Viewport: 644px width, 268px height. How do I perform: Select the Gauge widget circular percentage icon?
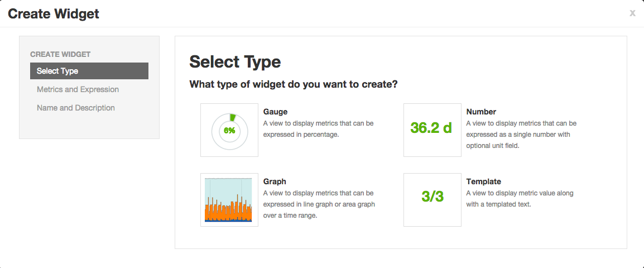(229, 130)
